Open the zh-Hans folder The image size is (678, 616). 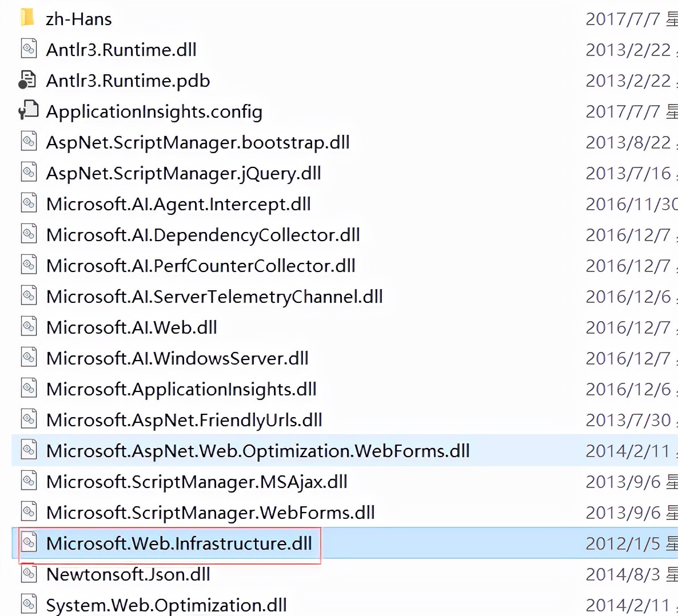click(x=79, y=18)
